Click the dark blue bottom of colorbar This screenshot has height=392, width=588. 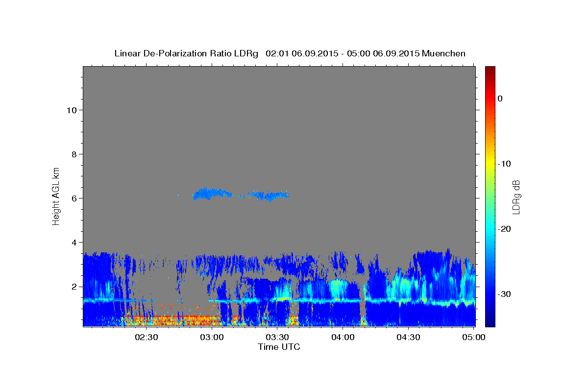[x=490, y=322]
